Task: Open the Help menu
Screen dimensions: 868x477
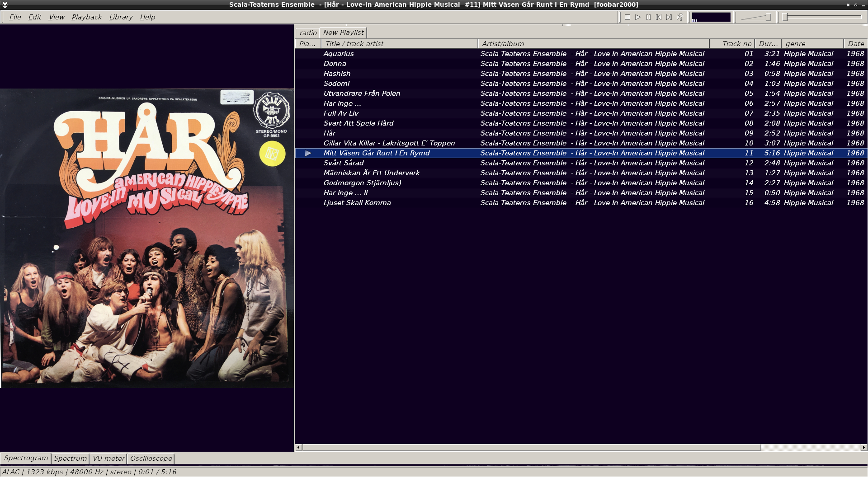Action: 147,17
